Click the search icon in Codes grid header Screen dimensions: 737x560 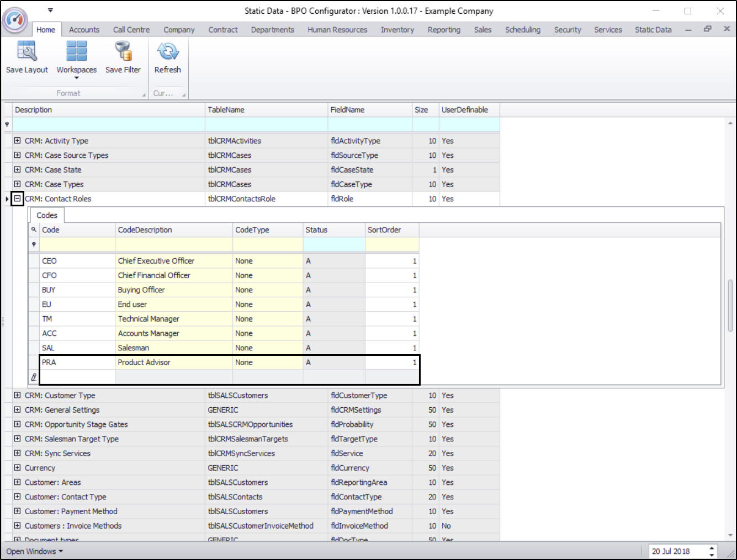point(34,230)
